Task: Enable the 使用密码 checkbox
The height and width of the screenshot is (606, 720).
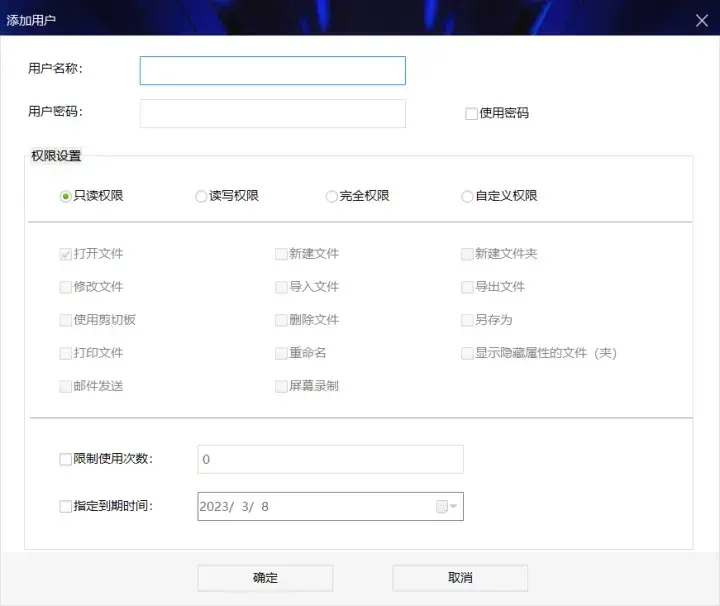Action: click(471, 113)
